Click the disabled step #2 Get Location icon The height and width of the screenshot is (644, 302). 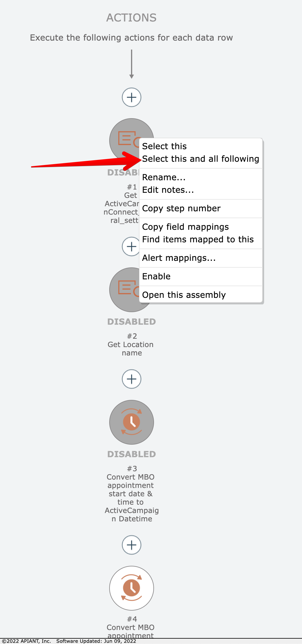[125, 289]
